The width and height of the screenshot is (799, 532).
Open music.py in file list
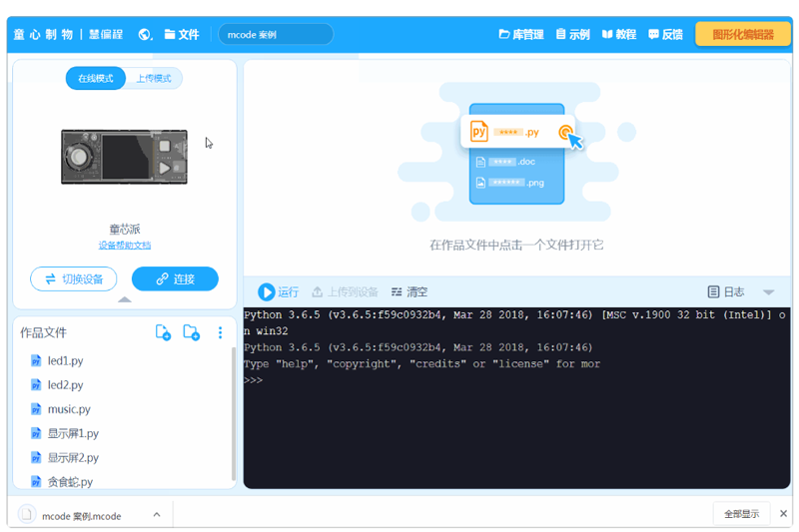coord(68,409)
